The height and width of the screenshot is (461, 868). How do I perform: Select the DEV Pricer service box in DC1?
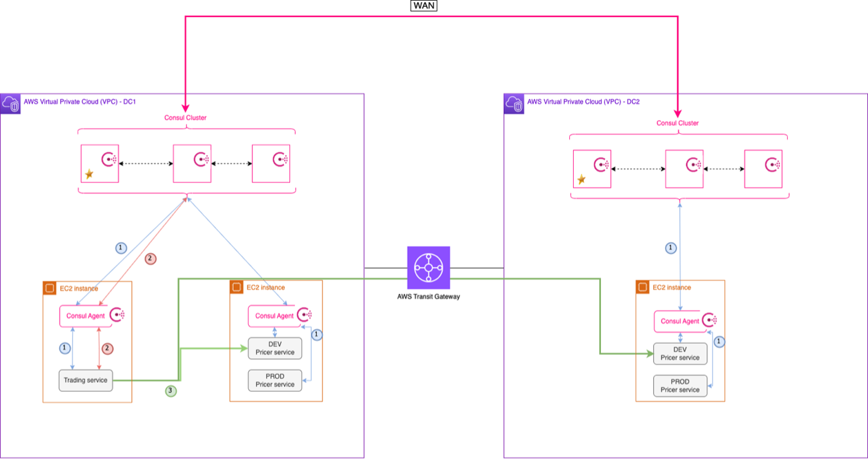pos(275,348)
